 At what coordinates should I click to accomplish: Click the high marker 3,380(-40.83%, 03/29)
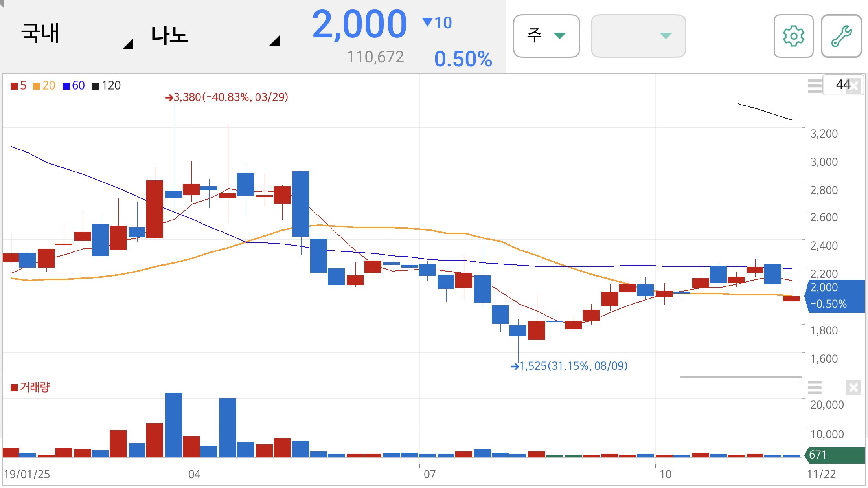click(x=227, y=97)
